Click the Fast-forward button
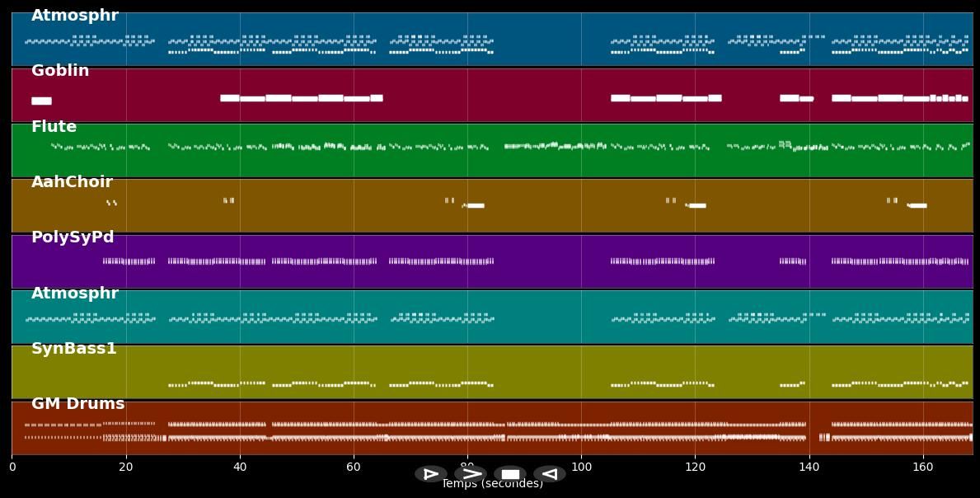The image size is (980, 498). pos(471,473)
